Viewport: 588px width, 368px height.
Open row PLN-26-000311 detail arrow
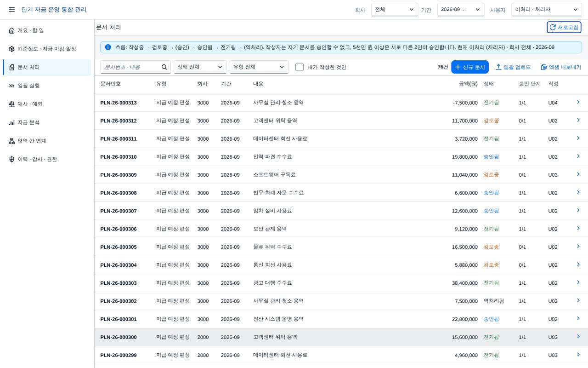click(578, 138)
